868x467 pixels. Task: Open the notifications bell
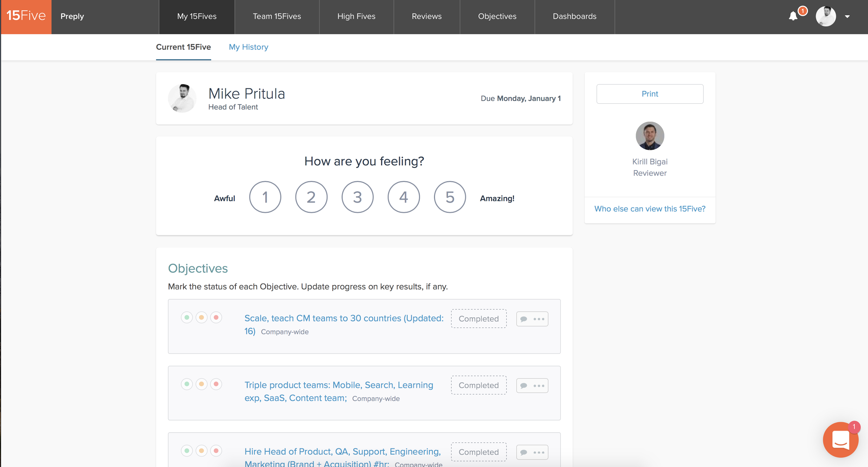[x=793, y=16]
